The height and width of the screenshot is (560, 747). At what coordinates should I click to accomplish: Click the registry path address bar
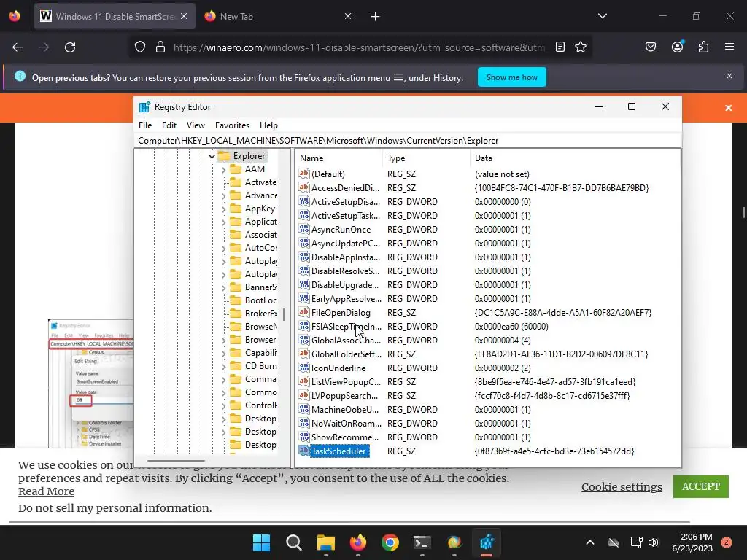(409, 141)
